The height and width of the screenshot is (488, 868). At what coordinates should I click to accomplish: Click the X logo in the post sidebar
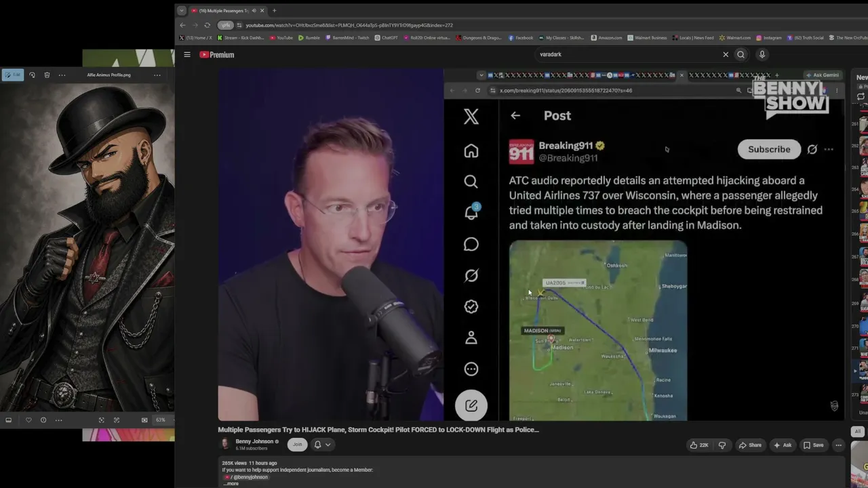coord(471,116)
